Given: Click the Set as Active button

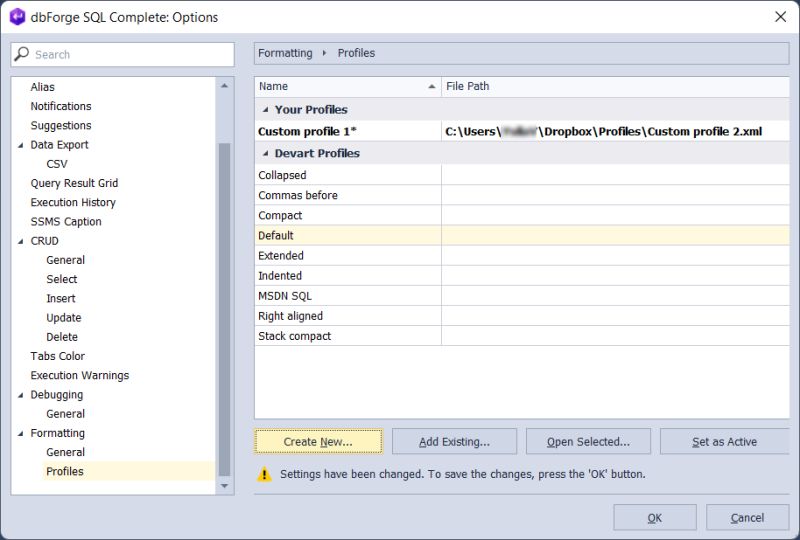Looking at the screenshot, I should (x=724, y=441).
